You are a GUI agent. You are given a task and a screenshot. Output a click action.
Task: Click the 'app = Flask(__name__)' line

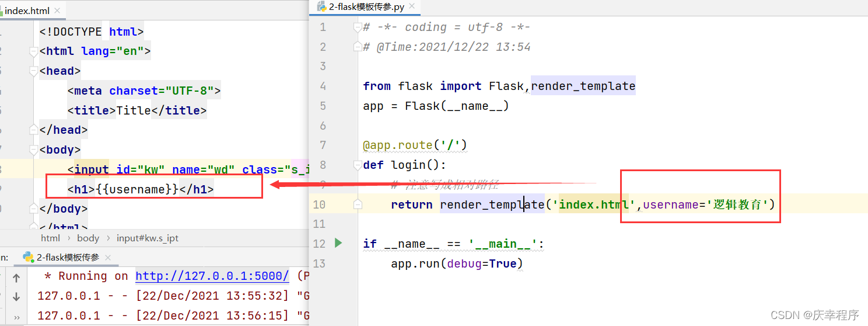pyautogui.click(x=436, y=106)
